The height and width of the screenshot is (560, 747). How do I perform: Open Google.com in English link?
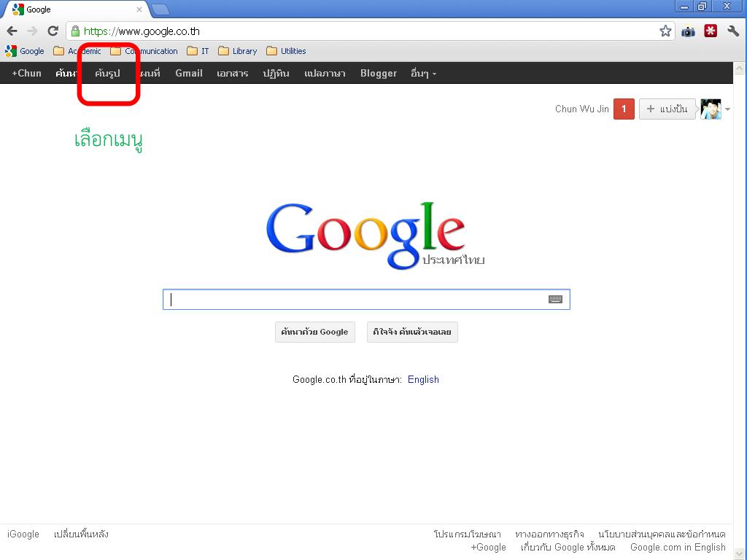click(678, 548)
